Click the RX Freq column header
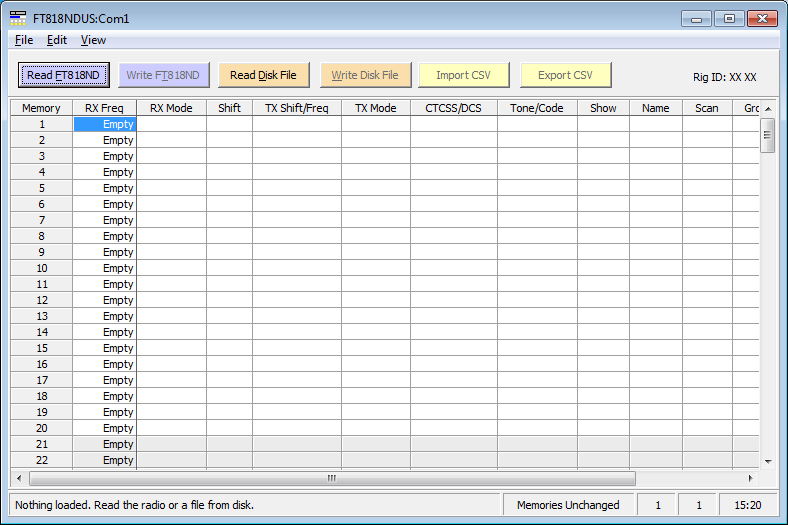Viewport: 788px width, 525px height. pyautogui.click(x=104, y=108)
